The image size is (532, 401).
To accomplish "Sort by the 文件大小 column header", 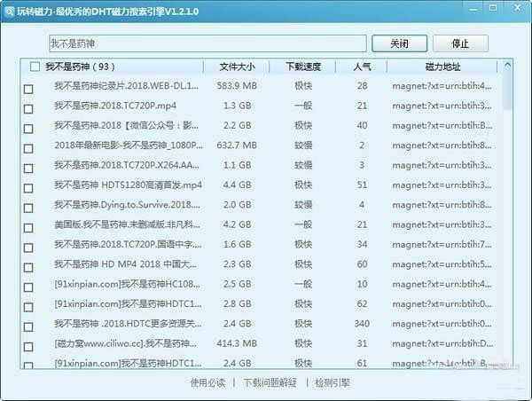I will pos(237,67).
